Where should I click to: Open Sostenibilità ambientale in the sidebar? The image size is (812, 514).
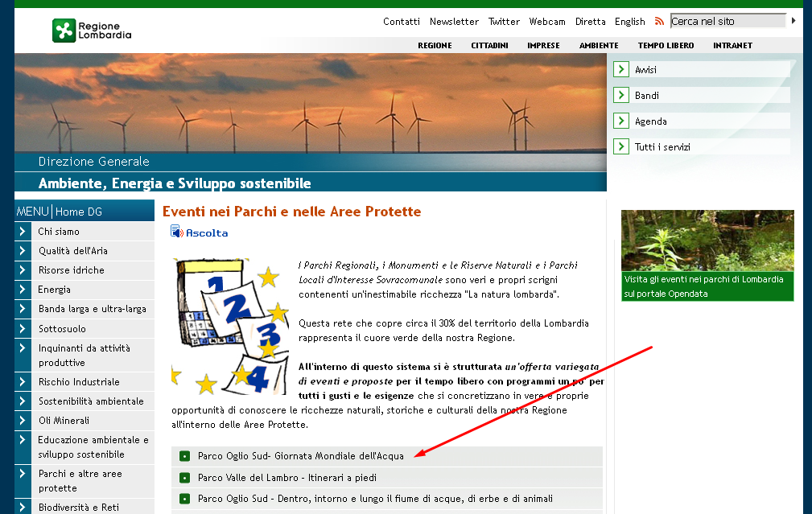point(91,401)
